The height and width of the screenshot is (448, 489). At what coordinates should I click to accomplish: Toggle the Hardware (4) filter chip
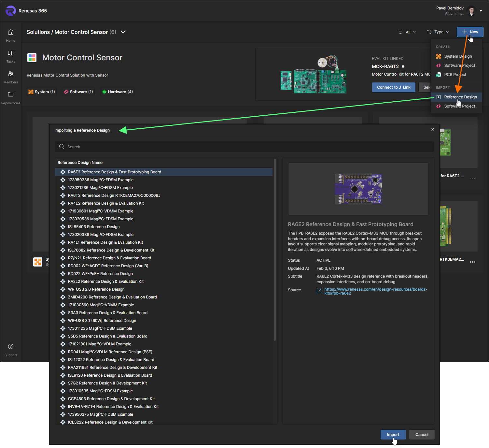[118, 92]
